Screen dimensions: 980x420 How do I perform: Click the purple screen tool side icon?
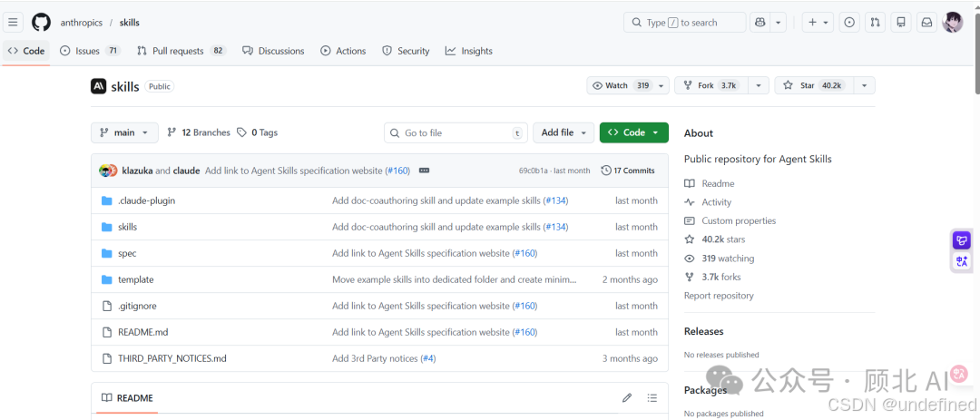961,240
